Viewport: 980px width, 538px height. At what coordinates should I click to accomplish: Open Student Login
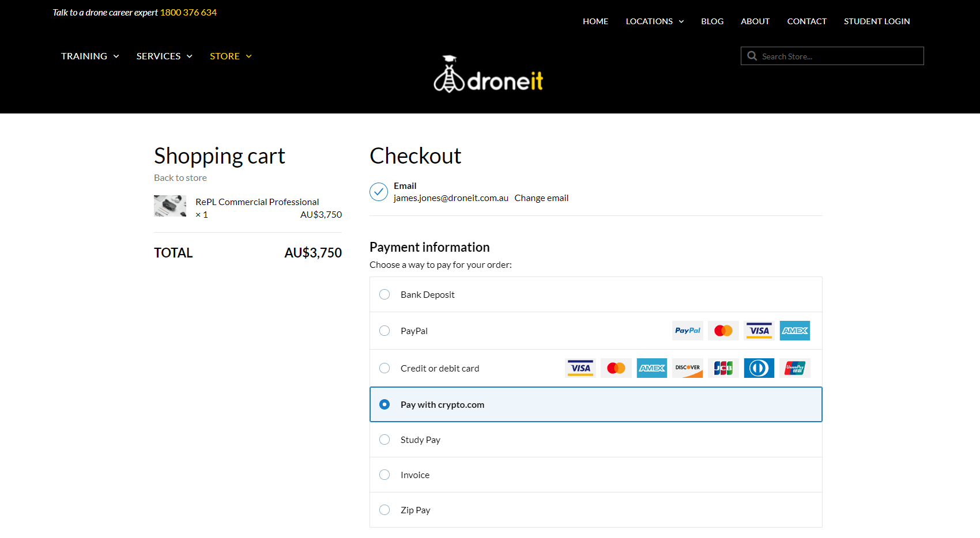point(877,21)
